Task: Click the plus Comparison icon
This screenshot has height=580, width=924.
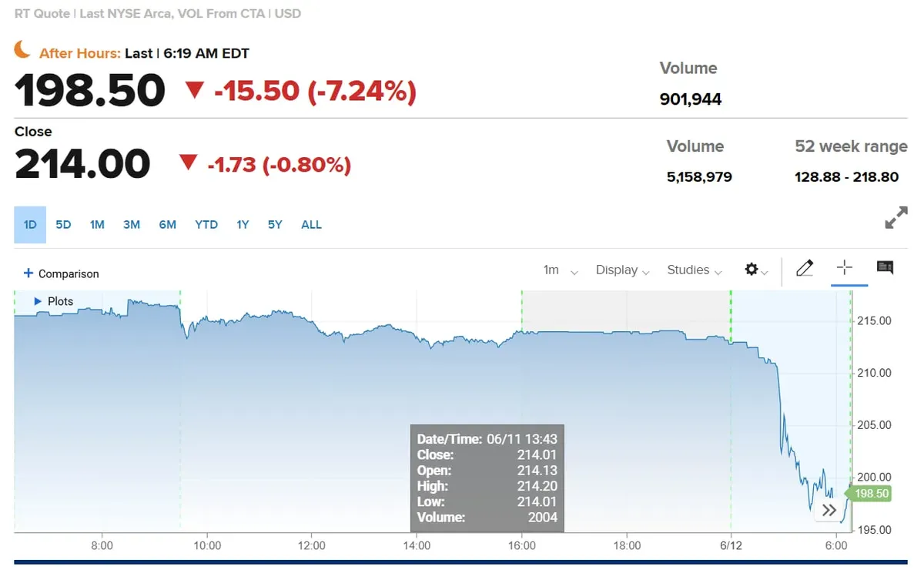Action: [x=28, y=273]
